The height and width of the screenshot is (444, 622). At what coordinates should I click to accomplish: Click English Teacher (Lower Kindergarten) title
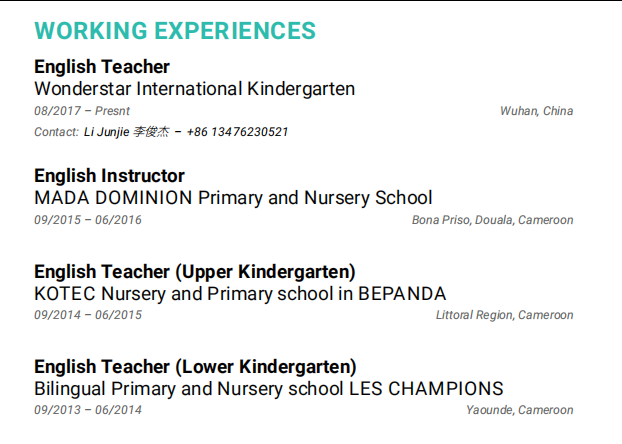(195, 366)
